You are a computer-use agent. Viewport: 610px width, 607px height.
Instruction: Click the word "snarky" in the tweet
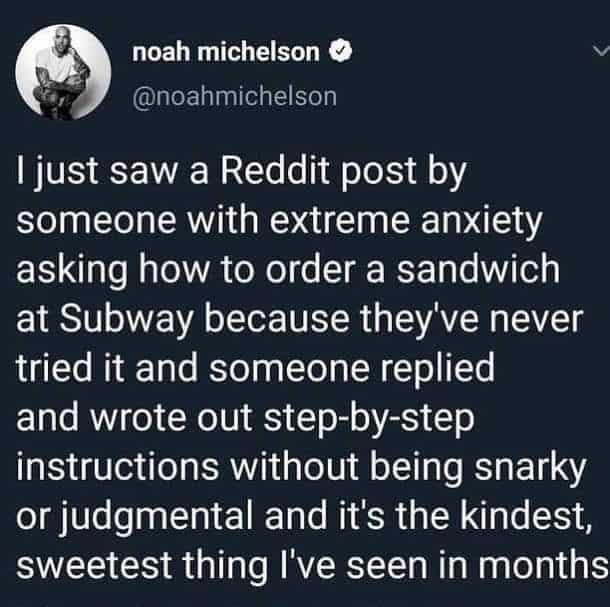(530, 470)
